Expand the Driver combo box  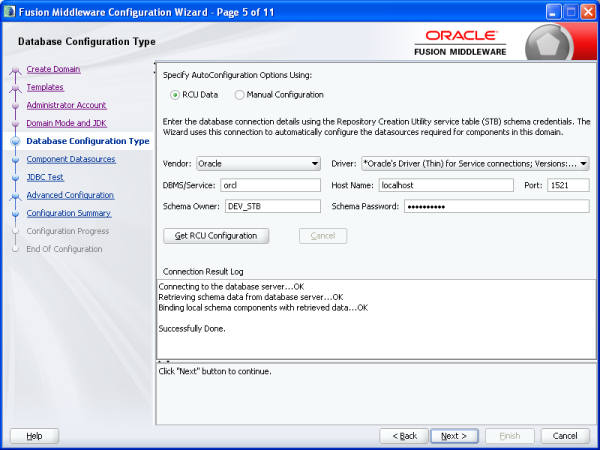click(x=475, y=163)
